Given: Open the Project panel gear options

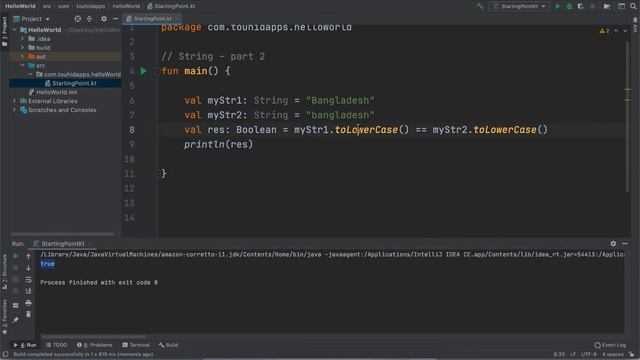Looking at the screenshot, I should (x=104, y=19).
